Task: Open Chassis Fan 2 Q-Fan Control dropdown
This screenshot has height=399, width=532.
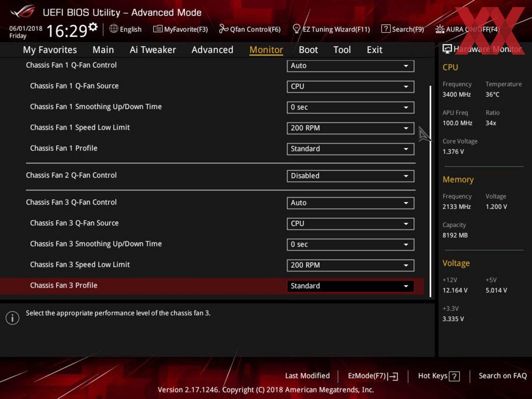Action: 350,176
